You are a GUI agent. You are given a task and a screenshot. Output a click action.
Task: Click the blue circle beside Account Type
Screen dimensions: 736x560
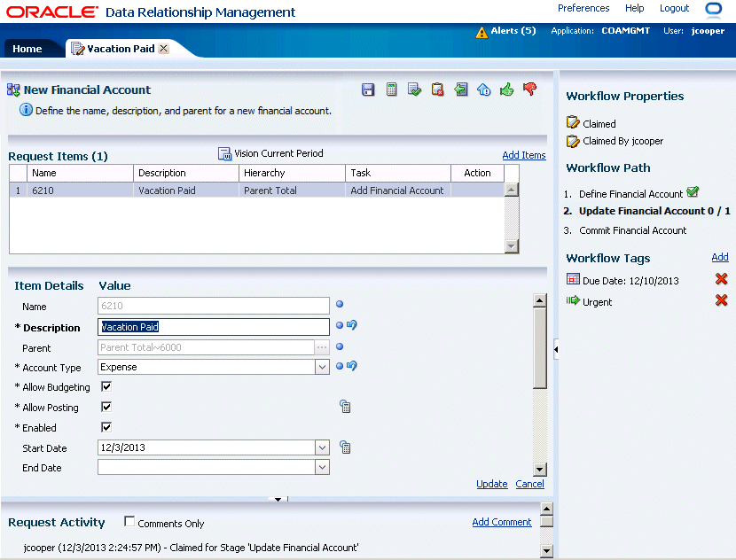coord(340,366)
